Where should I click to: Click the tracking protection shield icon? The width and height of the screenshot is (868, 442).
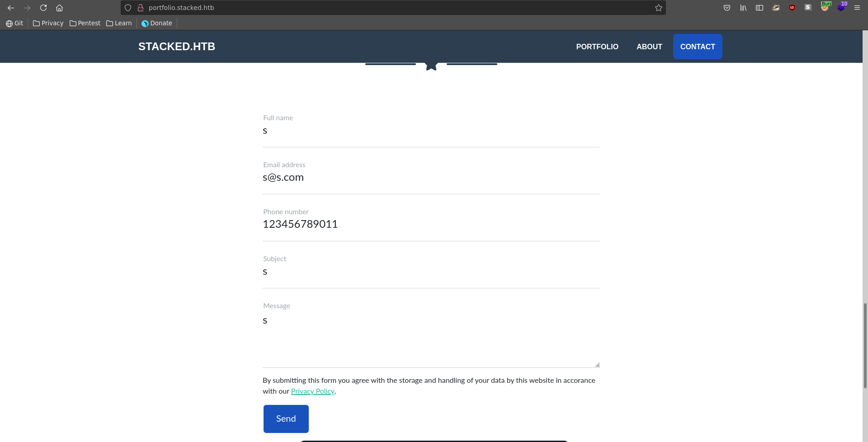pos(128,8)
